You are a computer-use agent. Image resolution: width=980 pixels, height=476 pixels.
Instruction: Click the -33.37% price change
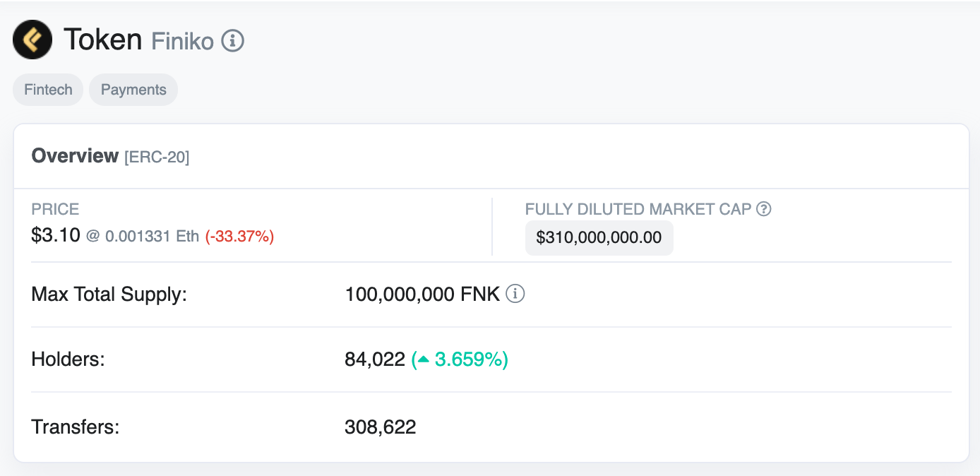239,237
